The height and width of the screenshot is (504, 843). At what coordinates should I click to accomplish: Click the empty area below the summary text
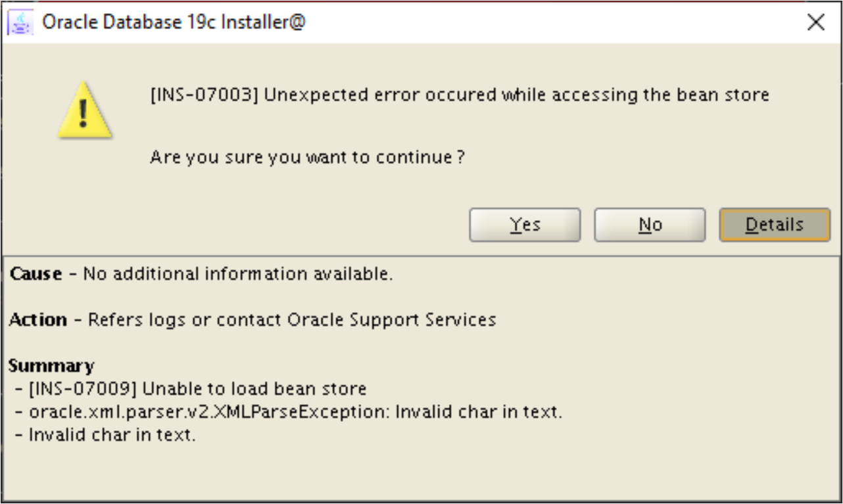[x=421, y=473]
